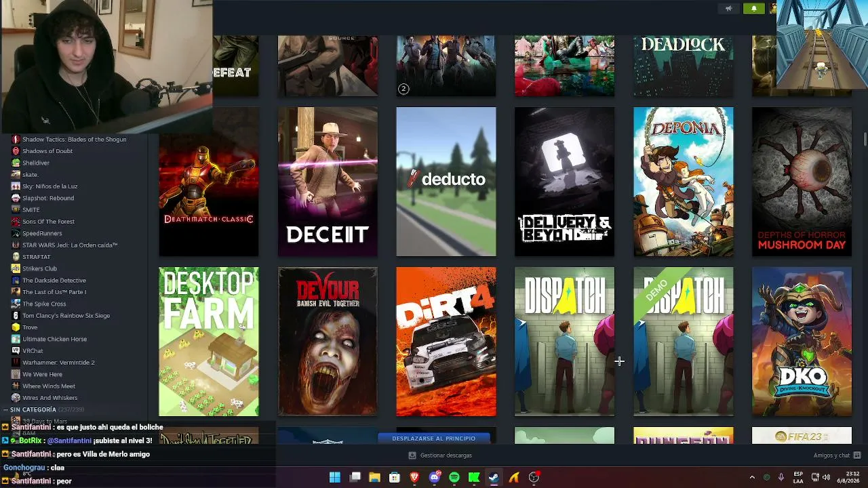Select Slapshot: Rebound in sidebar
This screenshot has height=488, width=868.
pyautogui.click(x=48, y=198)
